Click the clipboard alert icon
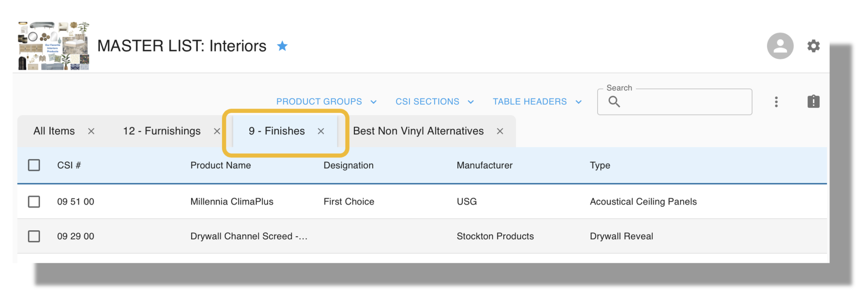This screenshot has height=304, width=868. [x=814, y=101]
